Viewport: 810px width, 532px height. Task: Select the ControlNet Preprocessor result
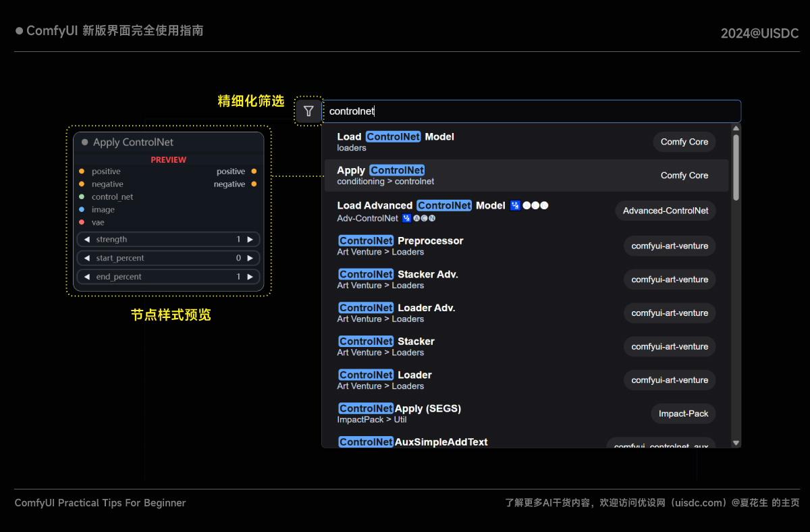pos(526,246)
